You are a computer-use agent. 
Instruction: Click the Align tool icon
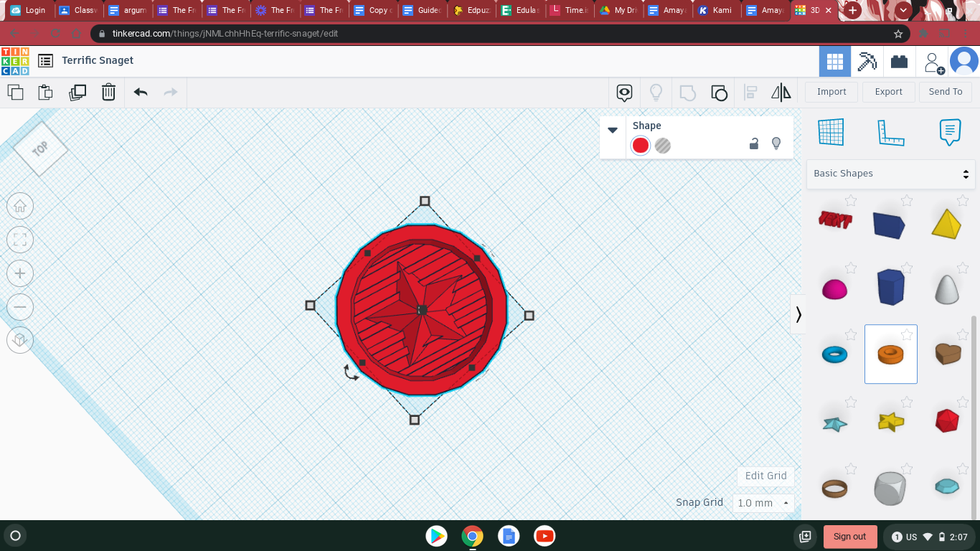tap(750, 92)
